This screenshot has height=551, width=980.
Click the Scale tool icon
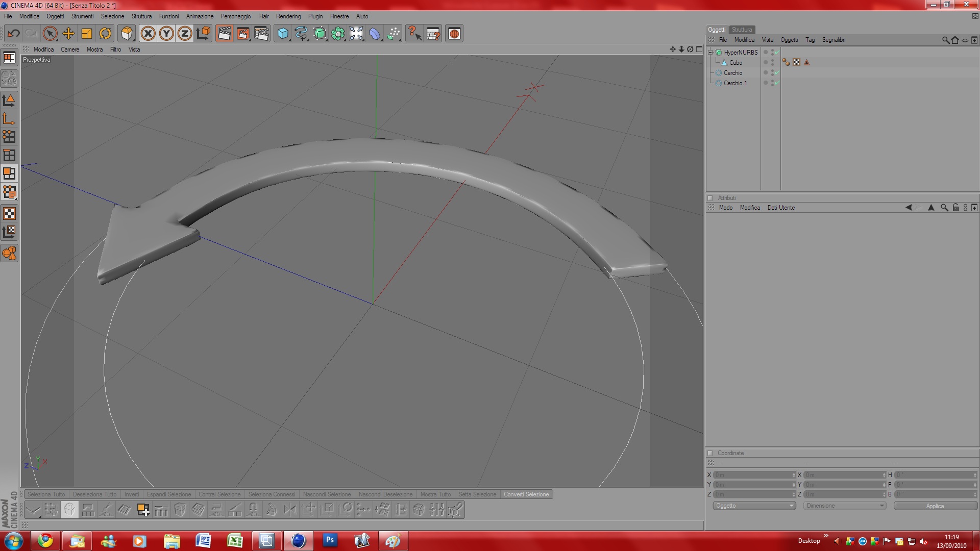pyautogui.click(x=87, y=34)
